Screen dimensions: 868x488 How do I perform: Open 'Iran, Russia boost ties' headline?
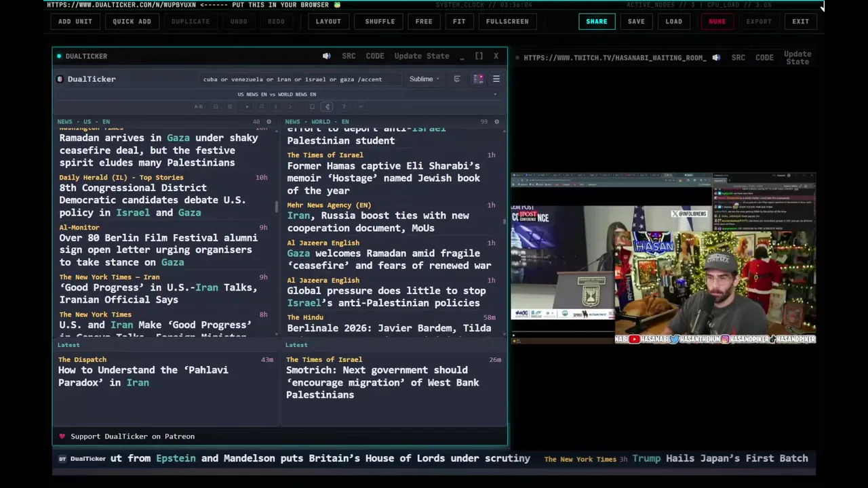[x=378, y=222]
